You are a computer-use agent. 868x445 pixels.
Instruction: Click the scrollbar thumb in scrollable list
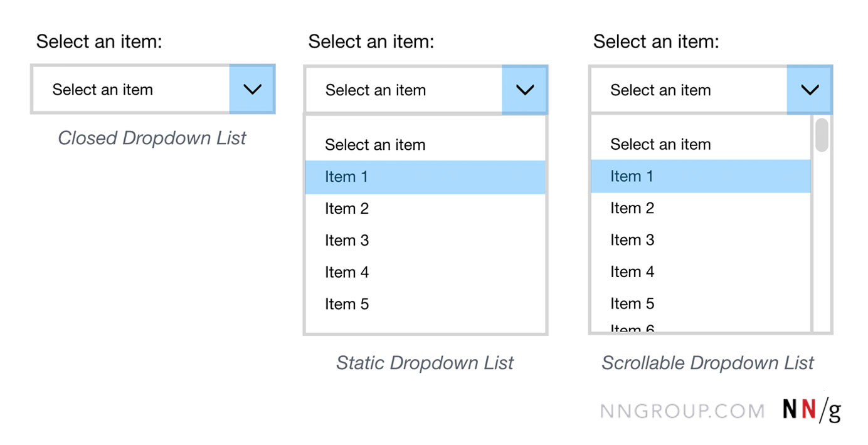click(821, 135)
